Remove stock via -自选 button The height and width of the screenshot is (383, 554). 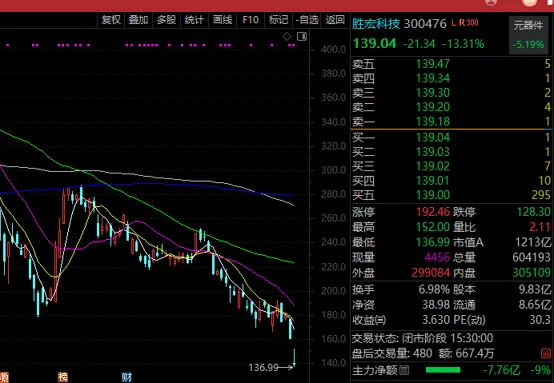pyautogui.click(x=307, y=20)
